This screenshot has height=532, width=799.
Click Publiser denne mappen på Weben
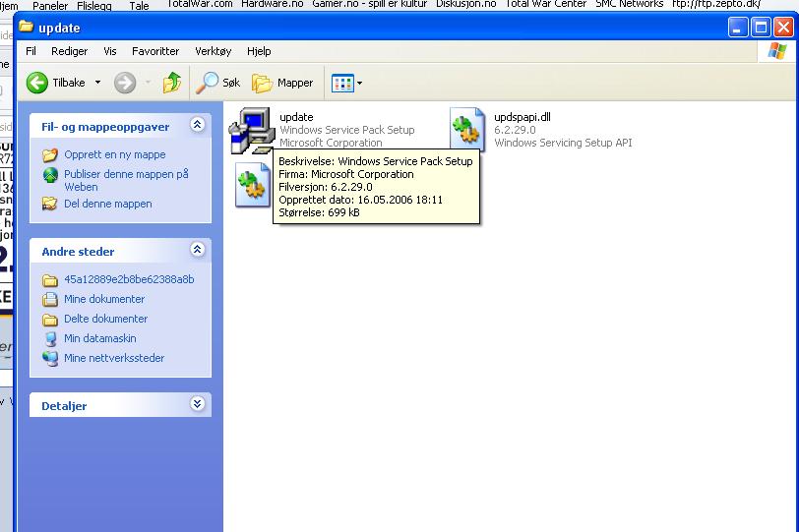click(126, 180)
